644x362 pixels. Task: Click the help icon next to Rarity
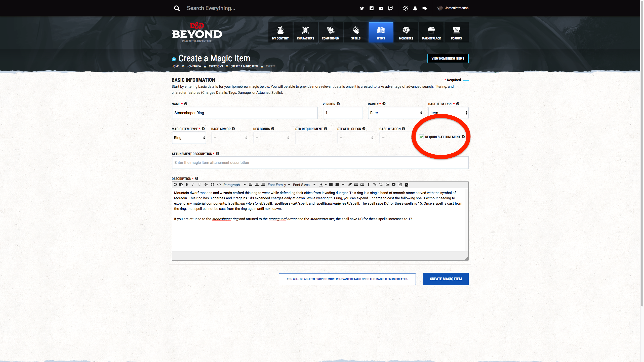tap(384, 104)
